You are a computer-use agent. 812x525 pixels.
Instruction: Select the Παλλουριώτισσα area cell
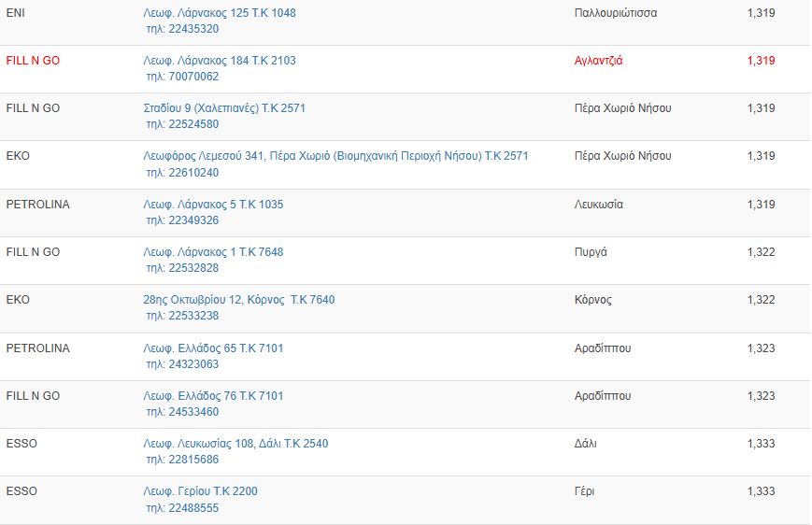(615, 13)
